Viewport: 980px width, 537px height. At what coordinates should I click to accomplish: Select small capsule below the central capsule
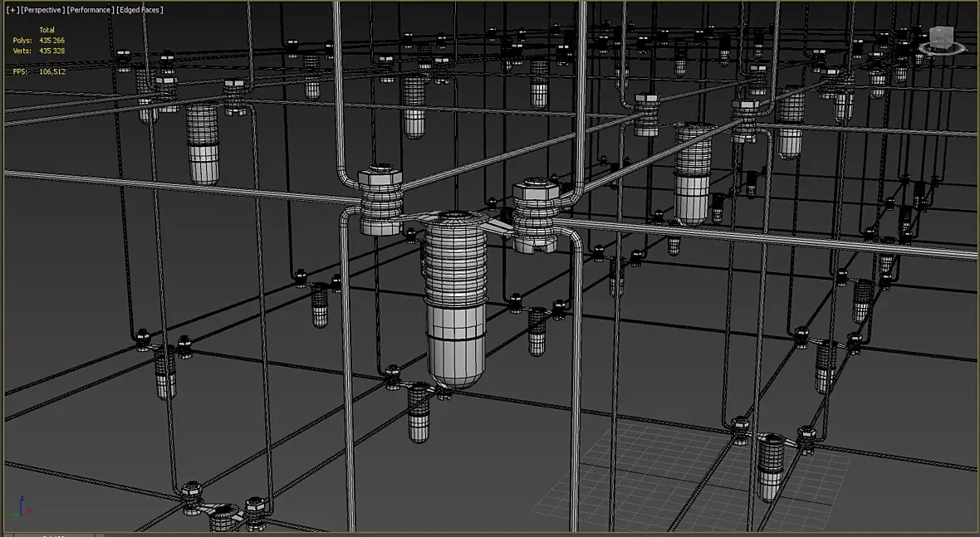(419, 413)
